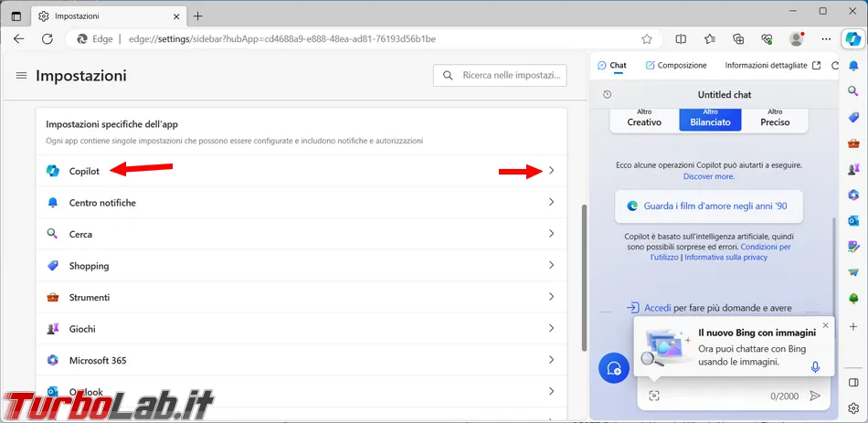This screenshot has width=868, height=423.
Task: Open Microsoft 365 icon in the right sidebar
Action: pyautogui.click(x=853, y=195)
